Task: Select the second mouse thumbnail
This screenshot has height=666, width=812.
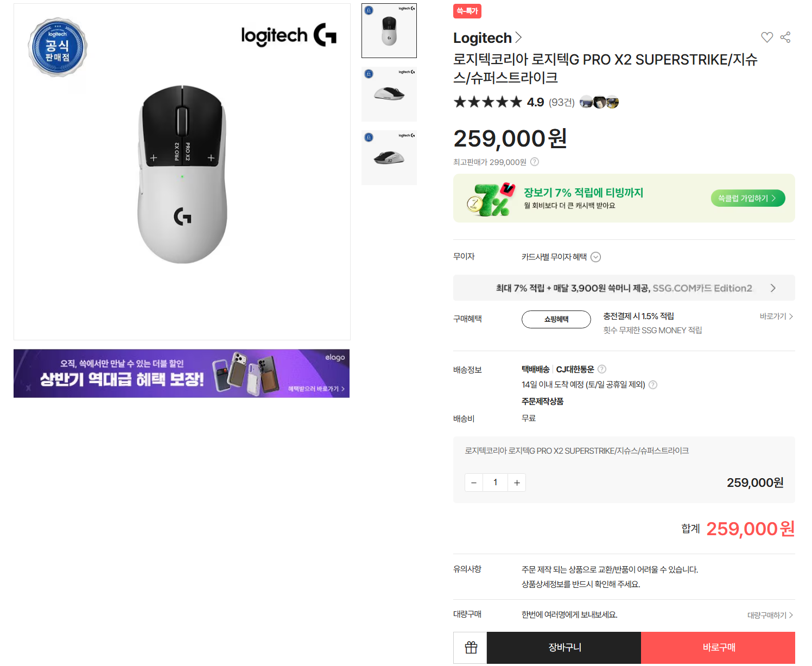Action: tap(389, 94)
